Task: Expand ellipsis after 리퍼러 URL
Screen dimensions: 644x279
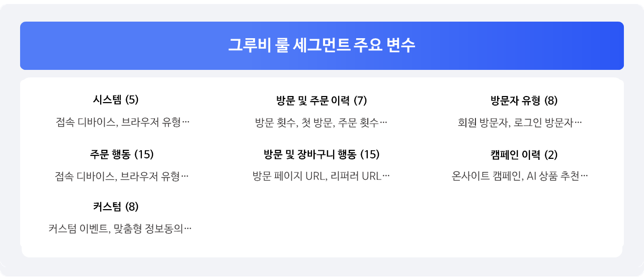Action: 386,177
